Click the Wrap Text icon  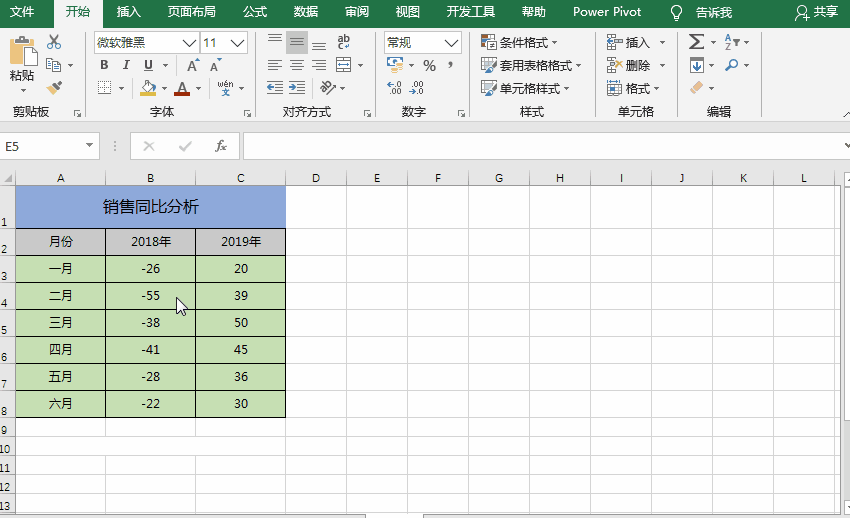tap(344, 42)
